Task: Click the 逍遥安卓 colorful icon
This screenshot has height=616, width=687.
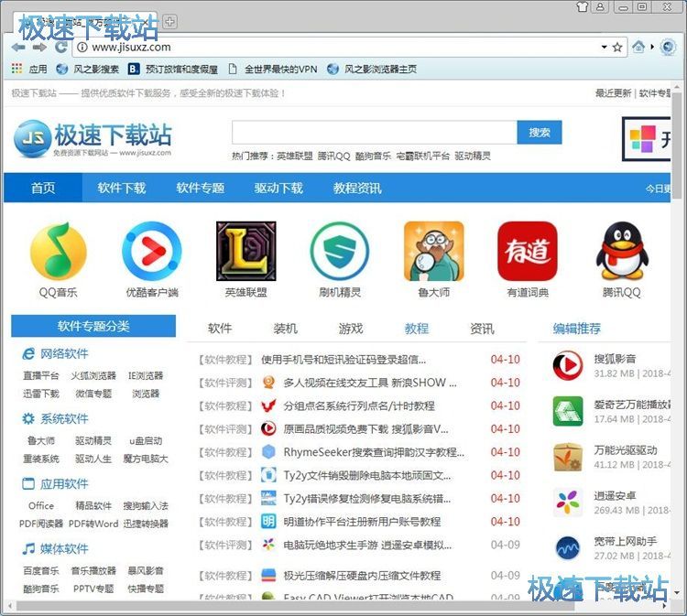Action: 568,503
